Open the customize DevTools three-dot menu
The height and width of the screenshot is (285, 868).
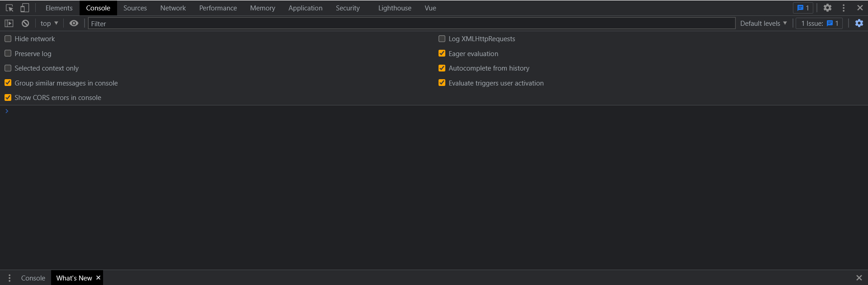point(844,8)
